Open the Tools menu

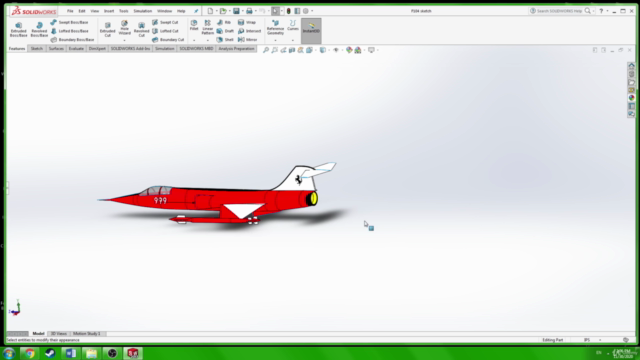(x=124, y=11)
